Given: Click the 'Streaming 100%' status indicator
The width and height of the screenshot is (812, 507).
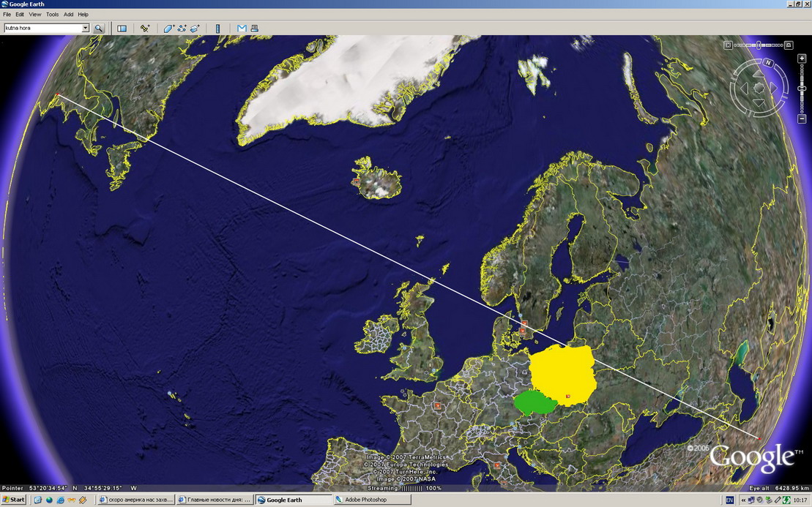Looking at the screenshot, I should pyautogui.click(x=404, y=489).
